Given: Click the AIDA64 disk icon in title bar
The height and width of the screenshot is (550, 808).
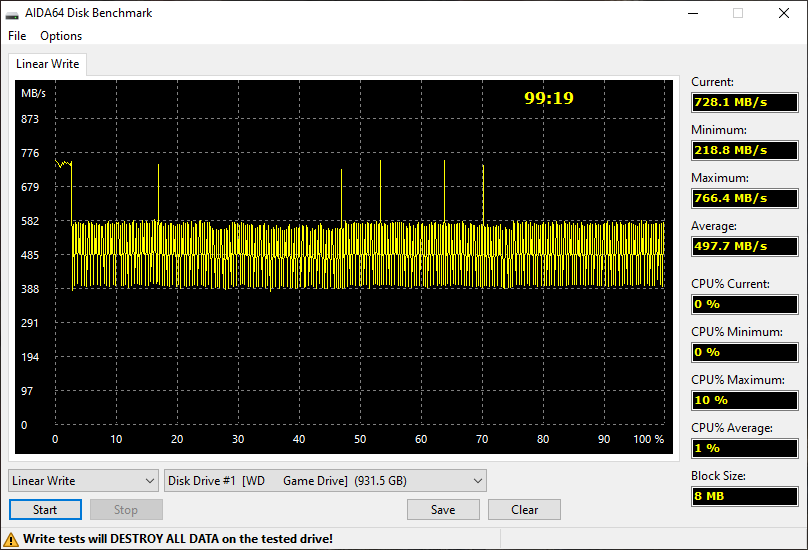Looking at the screenshot, I should click(x=12, y=14).
